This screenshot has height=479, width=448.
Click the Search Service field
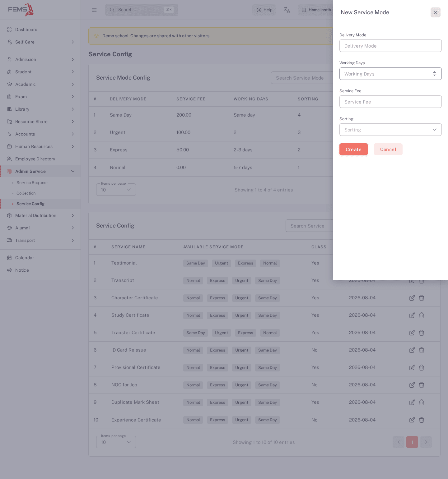[309, 226]
